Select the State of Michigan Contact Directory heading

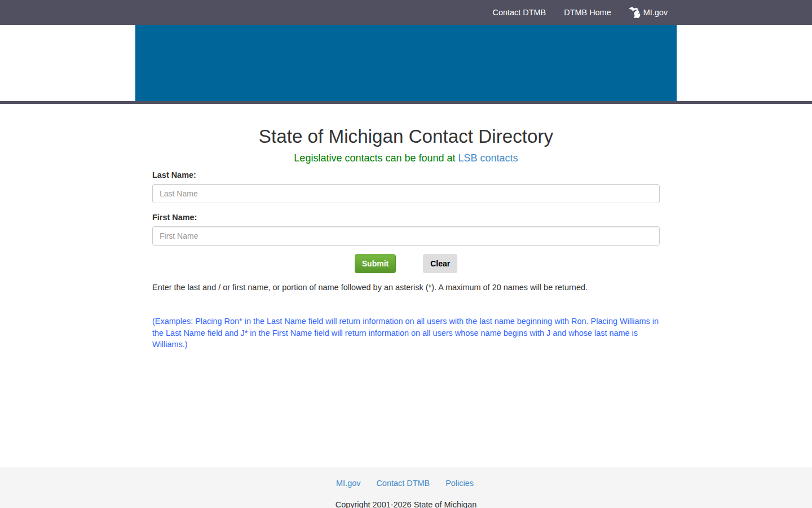pyautogui.click(x=406, y=137)
